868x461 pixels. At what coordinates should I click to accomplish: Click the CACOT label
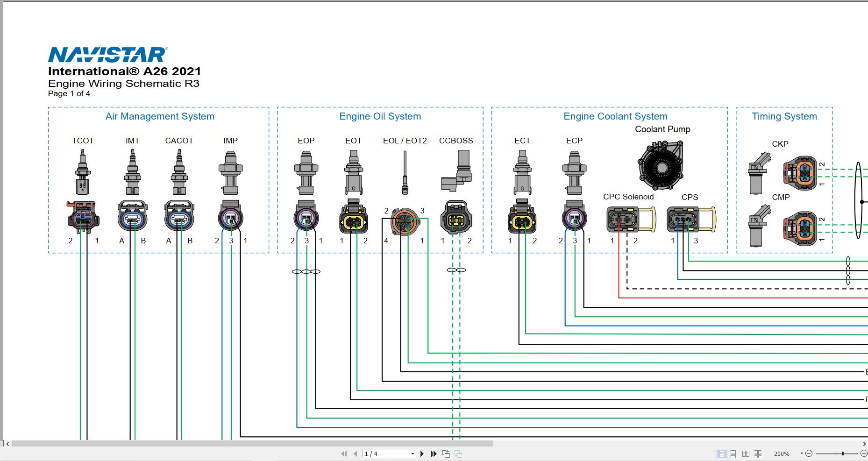[x=179, y=141]
